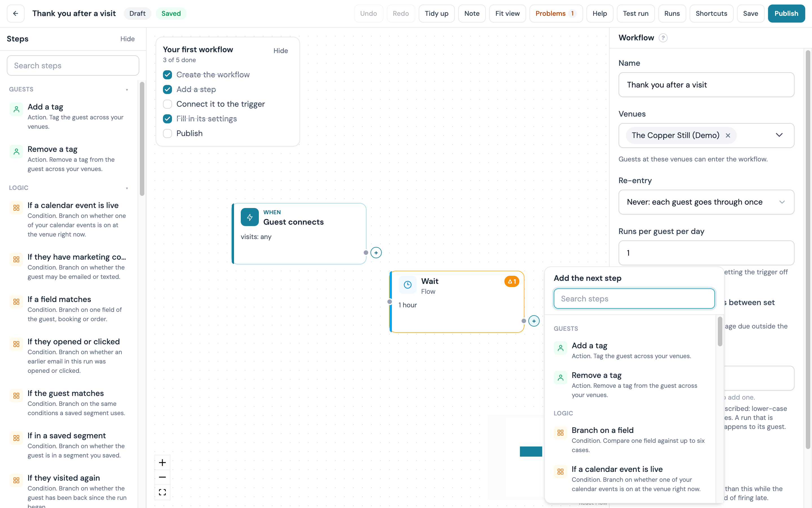Screen dimensions: 812x508
Task: Open the Runs view
Action: pyautogui.click(x=672, y=14)
